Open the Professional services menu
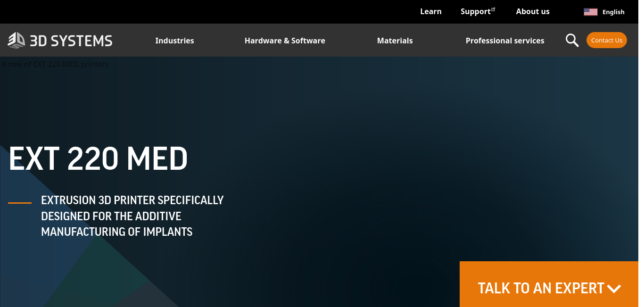 (505, 41)
